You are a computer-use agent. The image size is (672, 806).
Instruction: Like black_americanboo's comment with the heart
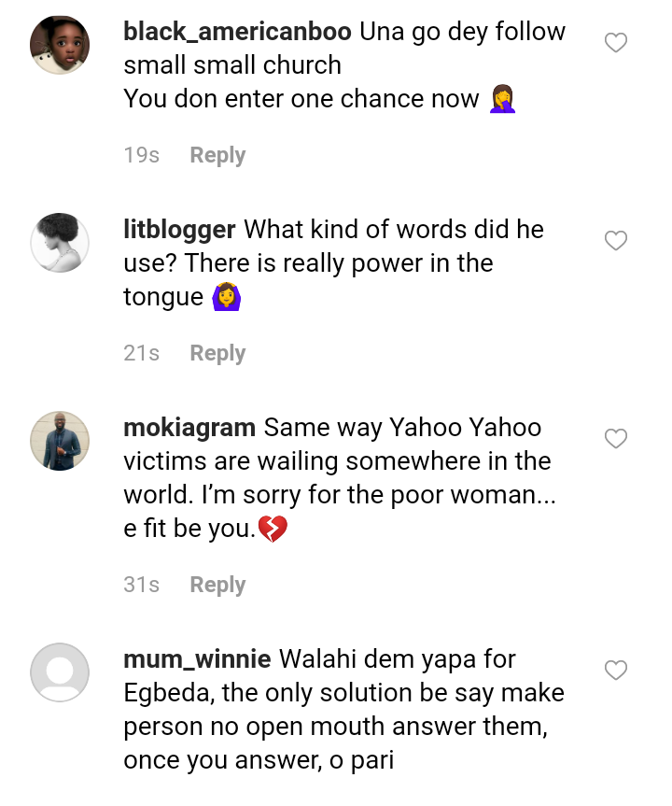coord(616,43)
